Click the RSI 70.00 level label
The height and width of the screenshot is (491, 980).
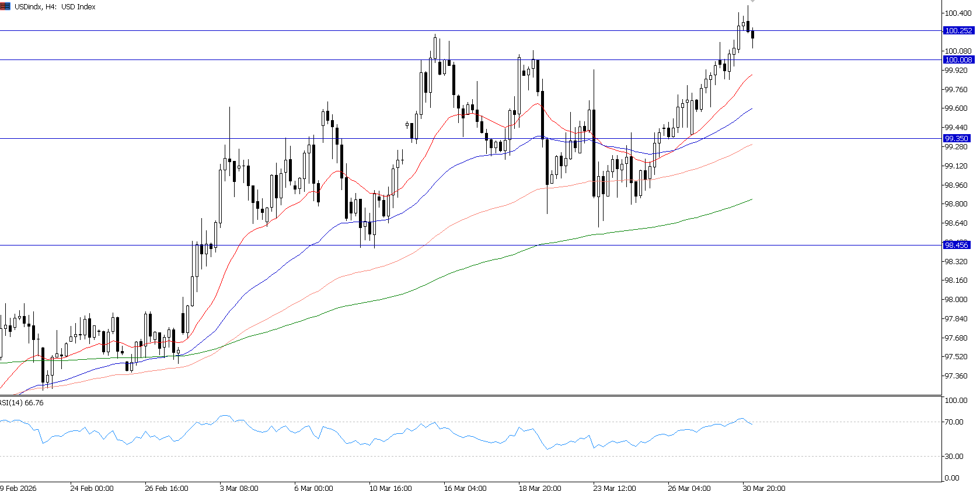954,422
